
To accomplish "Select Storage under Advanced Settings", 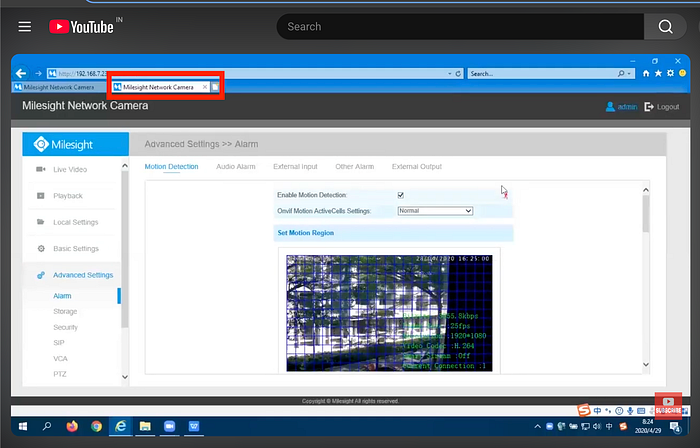I will (x=65, y=311).
